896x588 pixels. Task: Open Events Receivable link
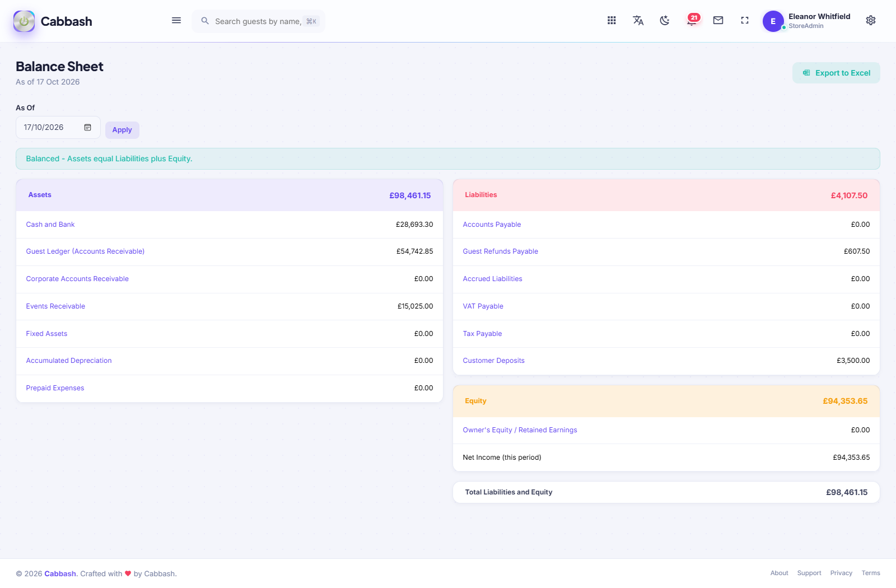coord(55,306)
